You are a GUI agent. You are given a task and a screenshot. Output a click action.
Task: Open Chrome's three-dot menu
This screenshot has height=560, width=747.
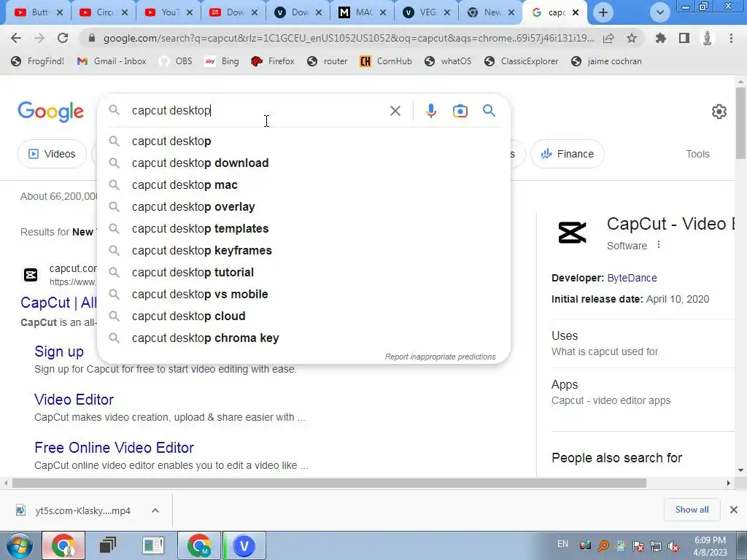[x=731, y=38]
